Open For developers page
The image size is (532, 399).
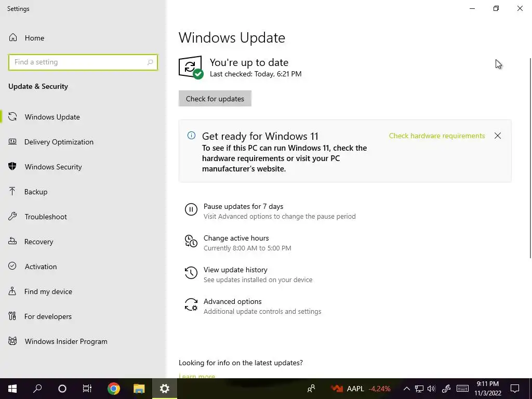point(83,316)
